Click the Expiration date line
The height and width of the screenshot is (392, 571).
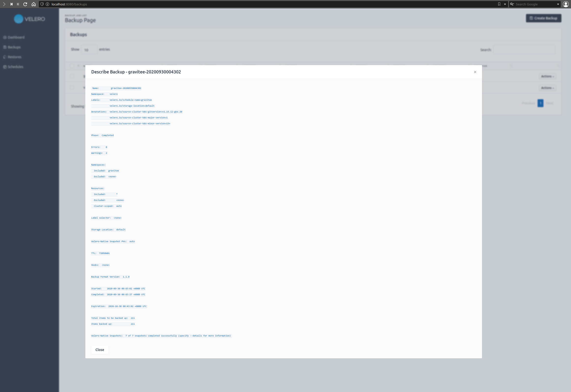(x=119, y=306)
